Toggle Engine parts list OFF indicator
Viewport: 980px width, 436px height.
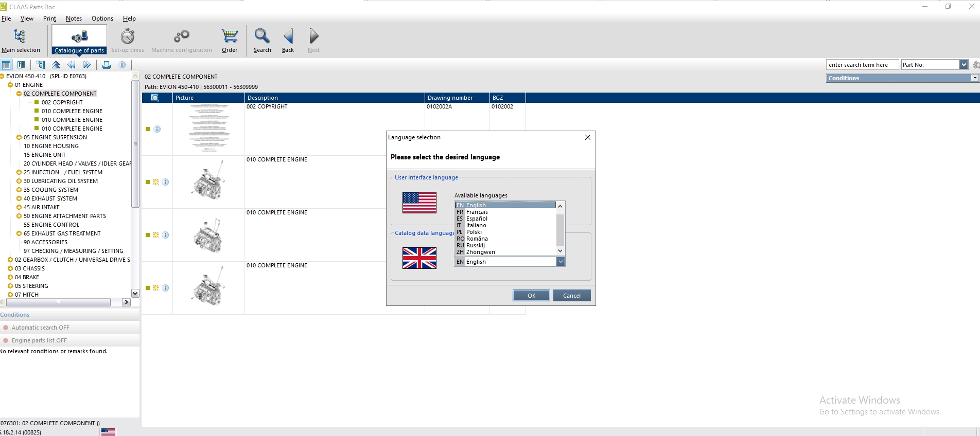pos(6,340)
